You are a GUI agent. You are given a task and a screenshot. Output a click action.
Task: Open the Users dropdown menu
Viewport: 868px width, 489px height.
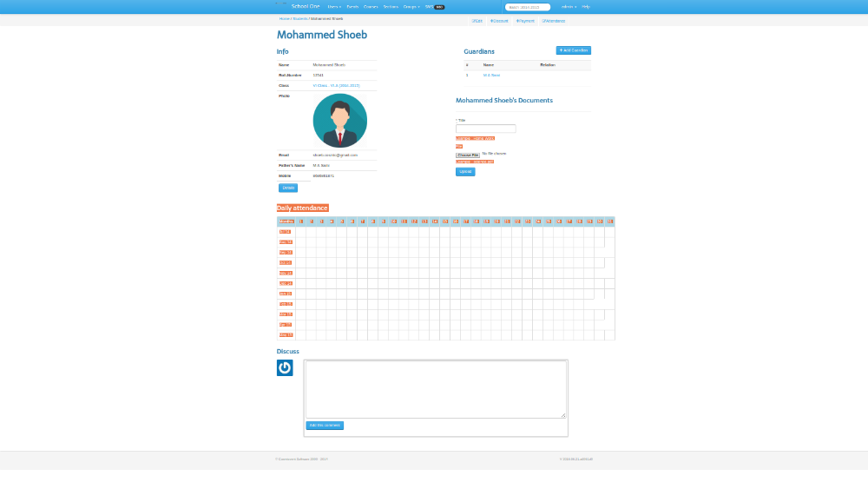click(x=334, y=7)
